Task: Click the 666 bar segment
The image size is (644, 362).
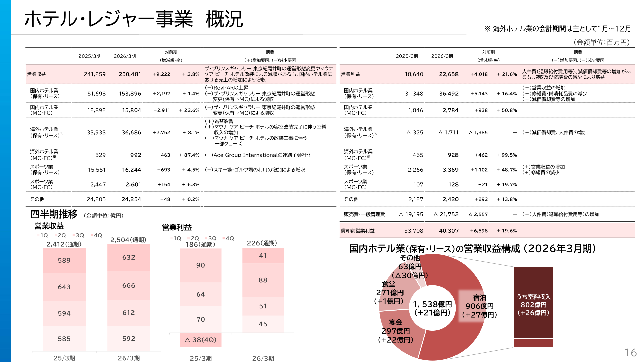Action: tap(129, 285)
